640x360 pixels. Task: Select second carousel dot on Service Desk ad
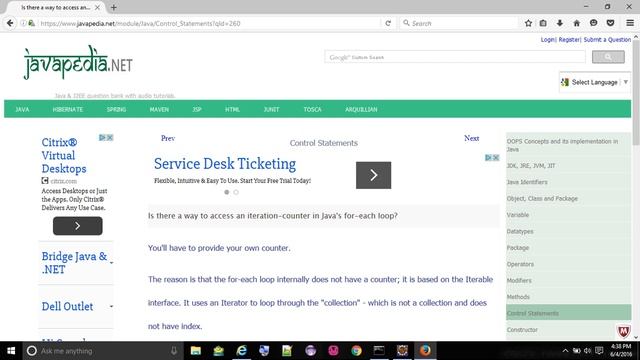(236, 192)
